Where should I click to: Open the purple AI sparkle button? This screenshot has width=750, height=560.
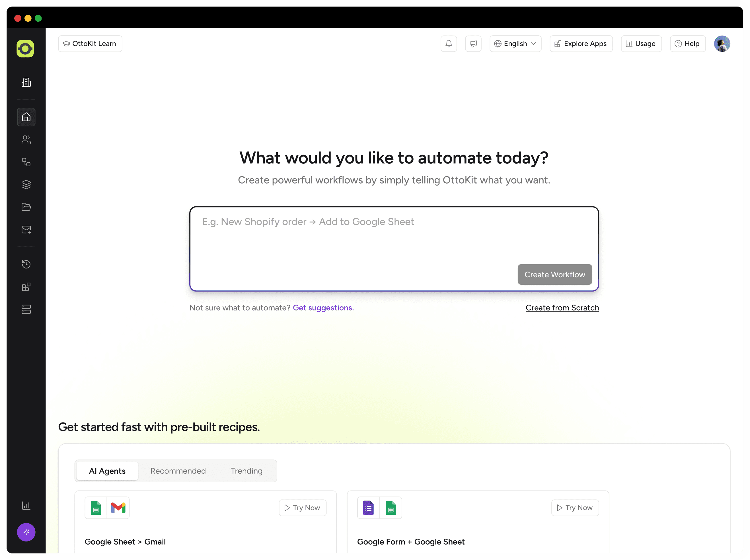26,532
